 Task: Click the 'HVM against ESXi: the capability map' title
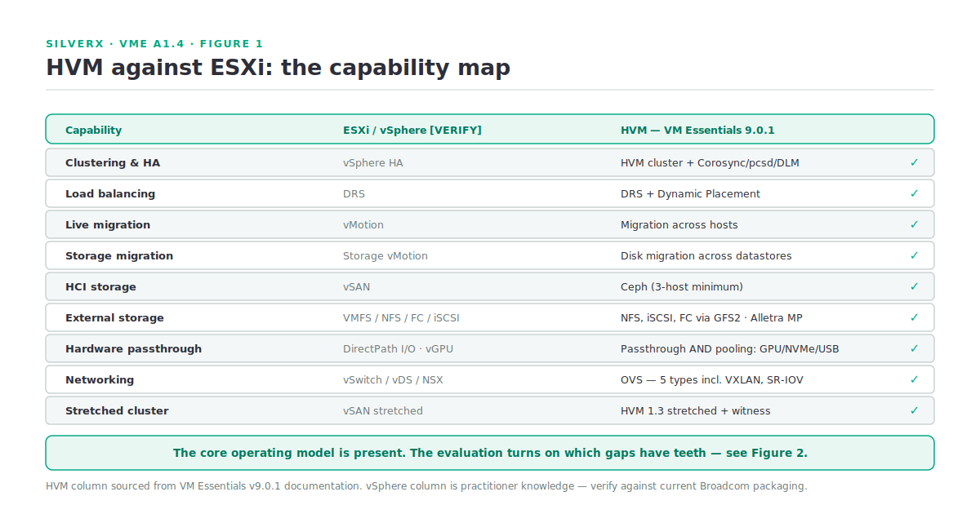278,67
